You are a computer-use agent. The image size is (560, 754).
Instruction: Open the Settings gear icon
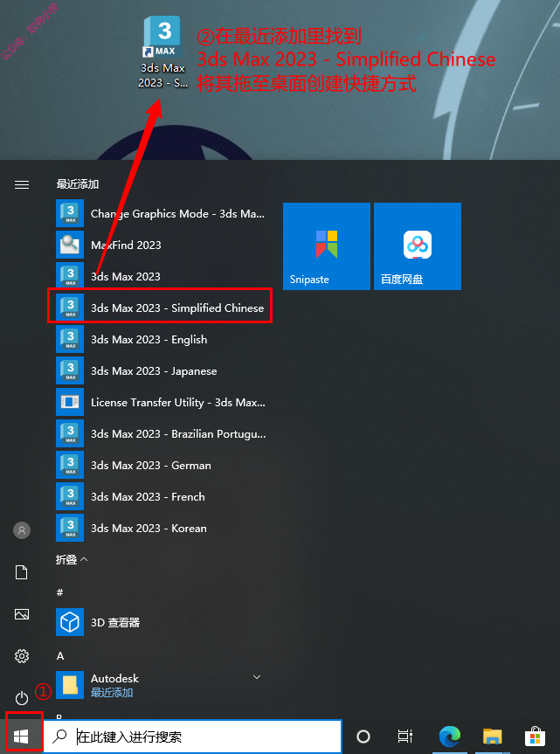pyautogui.click(x=22, y=656)
